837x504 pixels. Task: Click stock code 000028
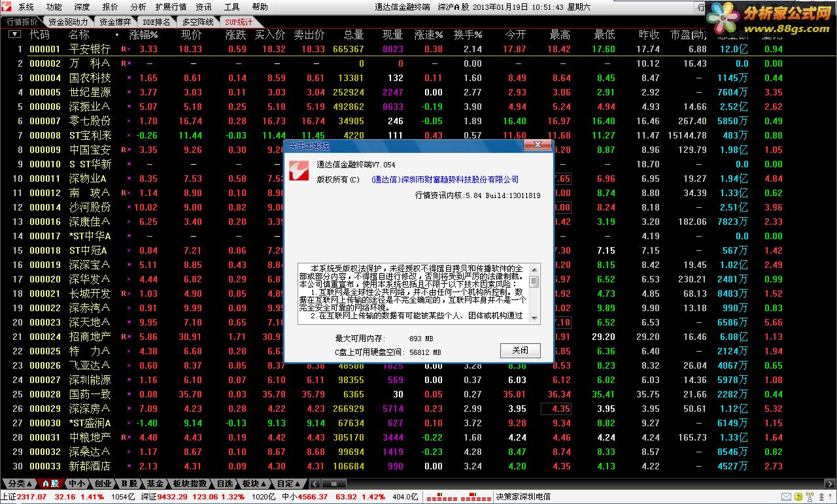coord(44,394)
